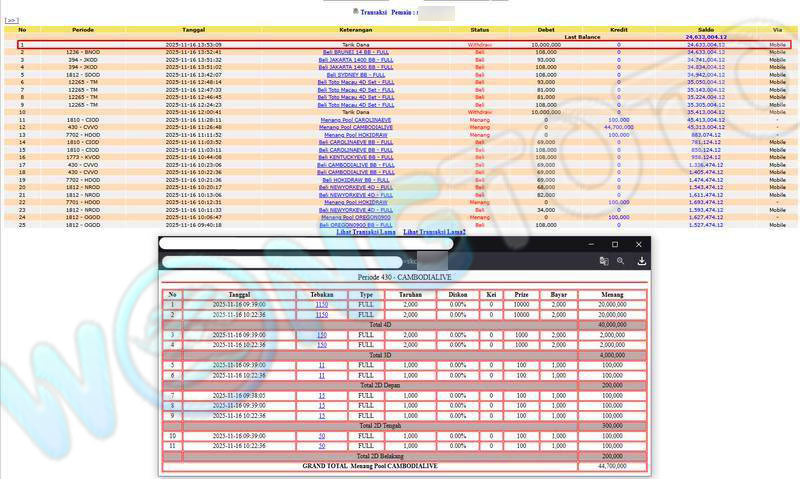Click tebakan 1150 in popup row 1
Image resolution: width=800 pixels, height=479 pixels.
tap(322, 304)
